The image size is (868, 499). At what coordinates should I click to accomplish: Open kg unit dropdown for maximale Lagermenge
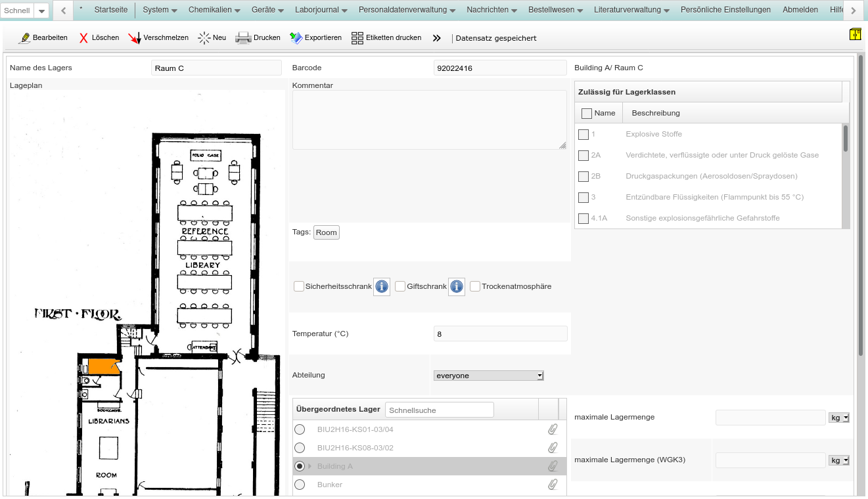click(839, 418)
